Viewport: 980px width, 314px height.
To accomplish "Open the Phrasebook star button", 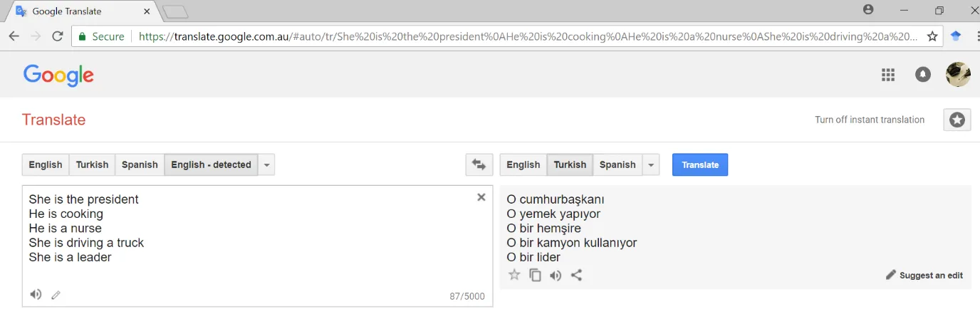I will coord(957,120).
